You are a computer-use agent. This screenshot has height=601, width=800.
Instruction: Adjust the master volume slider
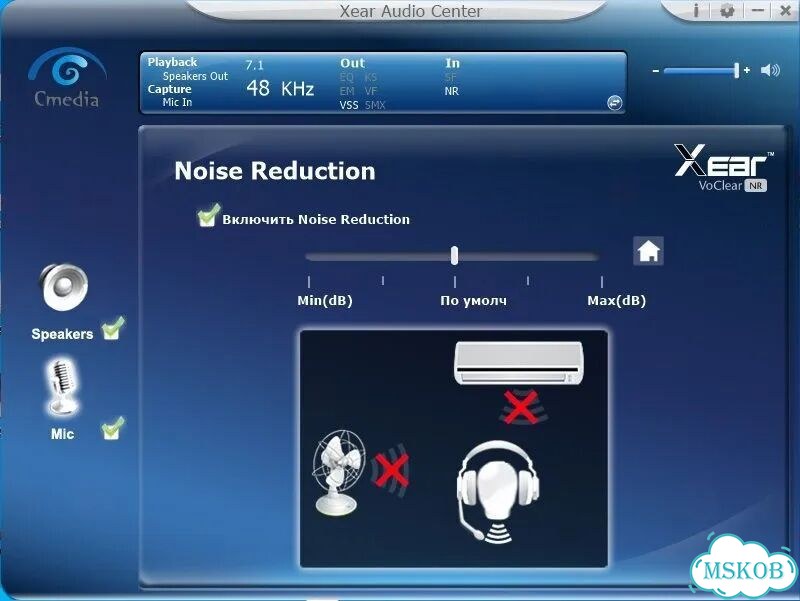click(701, 70)
